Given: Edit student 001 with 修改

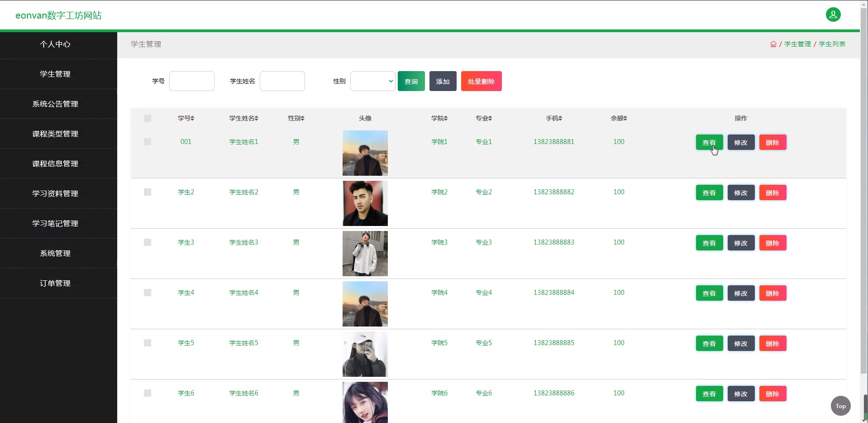Looking at the screenshot, I should (x=741, y=142).
